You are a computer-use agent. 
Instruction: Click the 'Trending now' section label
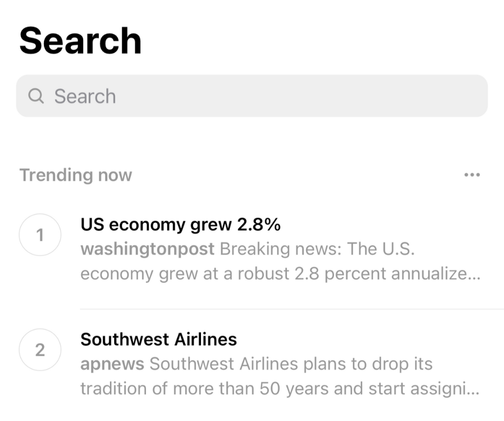(75, 175)
